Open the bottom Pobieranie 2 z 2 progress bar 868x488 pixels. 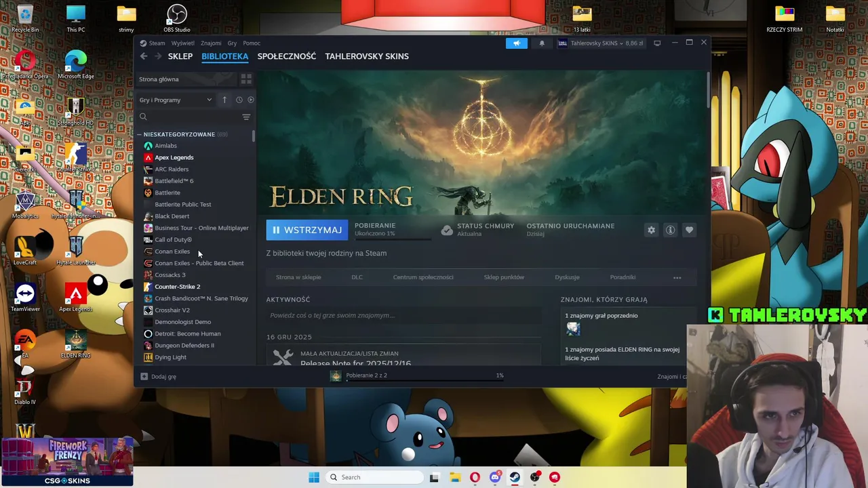(x=425, y=380)
